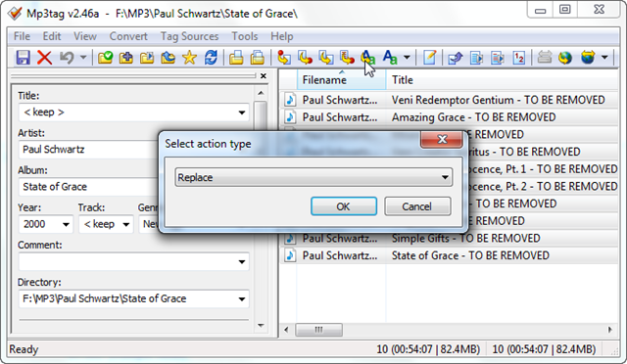The width and height of the screenshot is (627, 364).
Task: Click the Auto-numbering wizard '12' icon
Action: click(x=518, y=58)
